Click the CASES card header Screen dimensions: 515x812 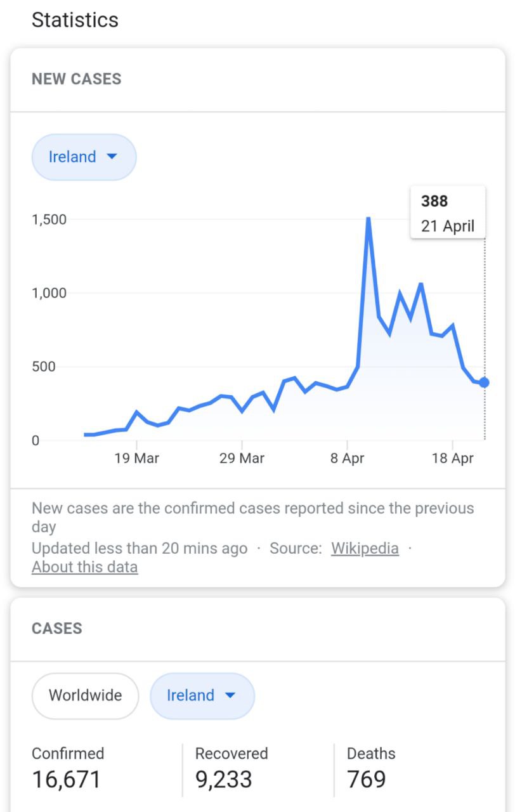(257, 629)
